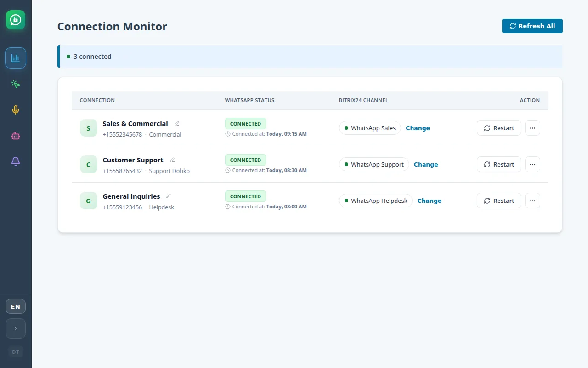Open the notifications bell sidebar icon
This screenshot has width=588, height=368.
(x=16, y=161)
